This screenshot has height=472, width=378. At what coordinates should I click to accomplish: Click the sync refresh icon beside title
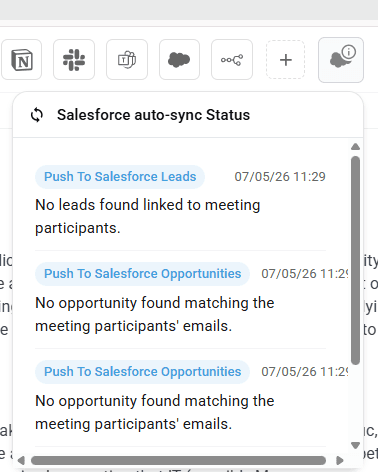37,115
